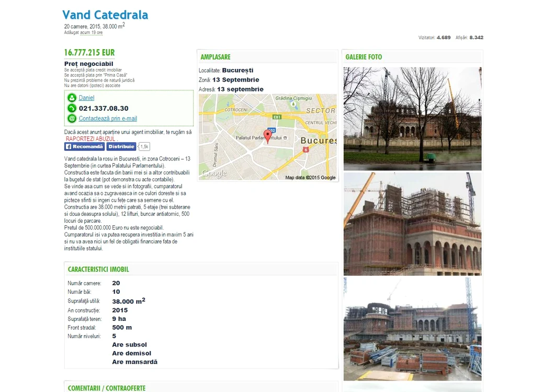The height and width of the screenshot is (392, 554).
Task: Open the Vand Catedrala listing title
Action: click(105, 15)
